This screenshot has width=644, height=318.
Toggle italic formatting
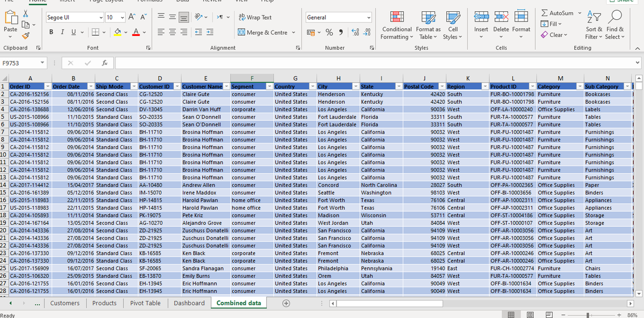(x=62, y=33)
